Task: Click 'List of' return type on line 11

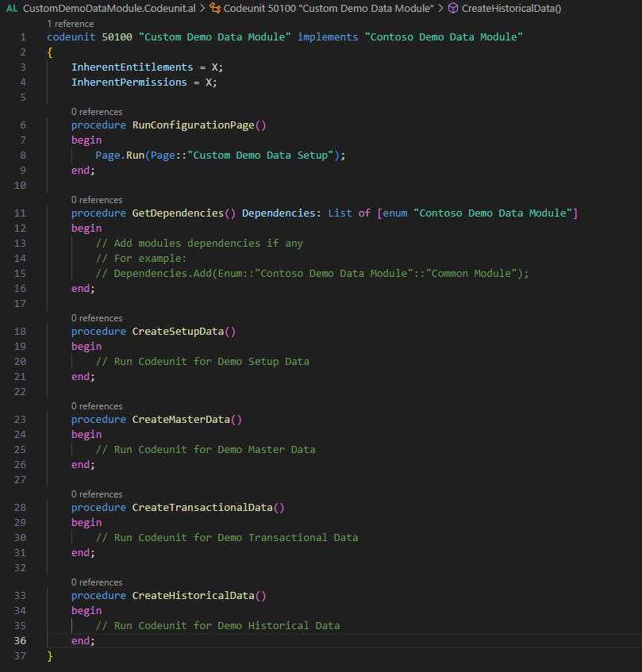Action: point(349,213)
